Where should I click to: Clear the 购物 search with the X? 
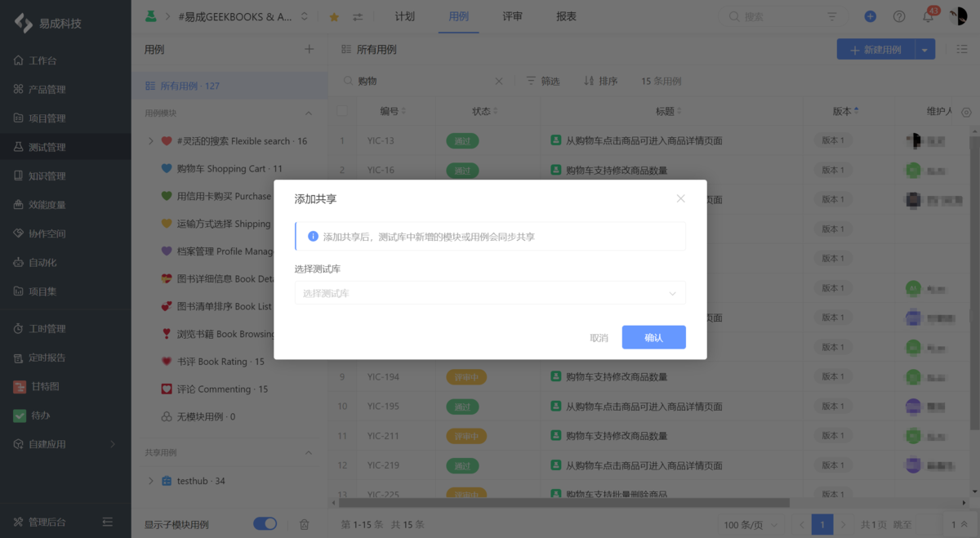pyautogui.click(x=499, y=81)
